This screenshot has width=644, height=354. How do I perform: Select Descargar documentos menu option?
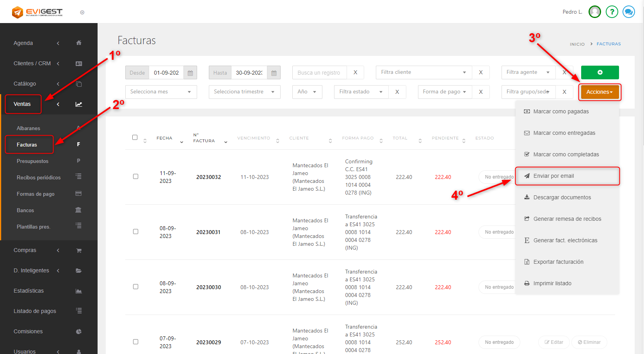pos(562,197)
